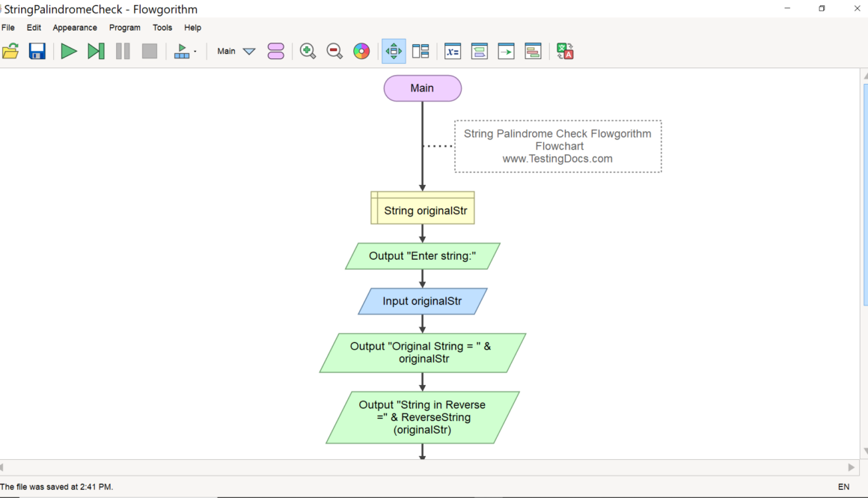Viewport: 868px width, 498px height.
Task: Select the Output "Enter string:" shape
Action: pyautogui.click(x=422, y=256)
